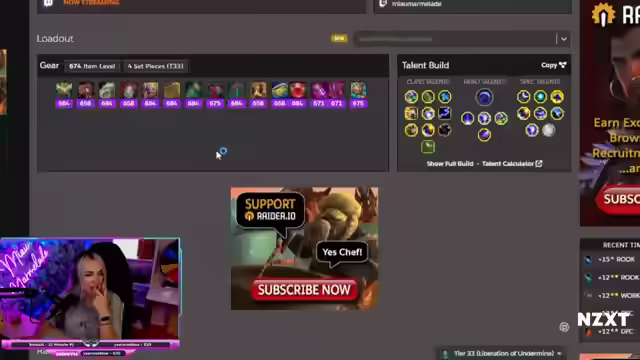This screenshot has width=640, height=360.
Task: Inspect the plain golden-tan gear item icon
Action: click(172, 90)
